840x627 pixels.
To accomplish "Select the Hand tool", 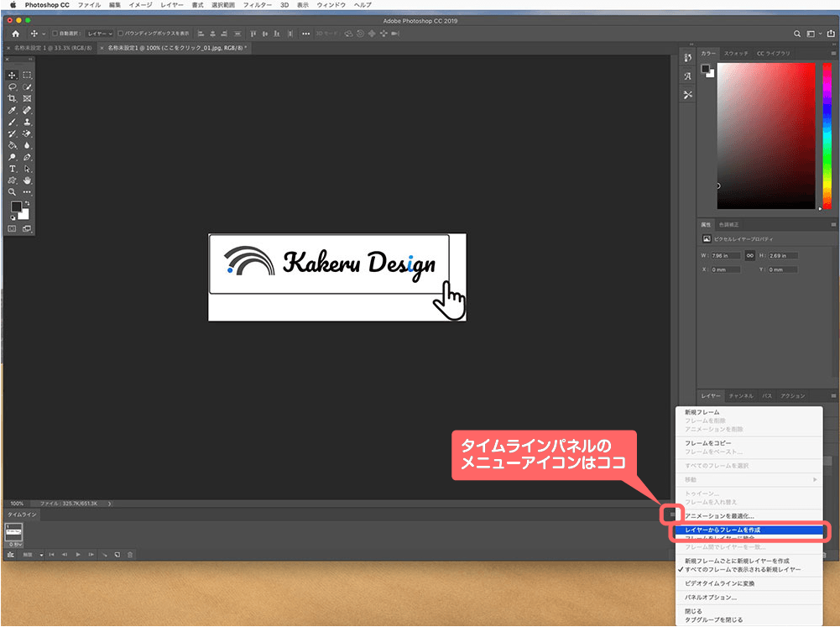I will pos(27,180).
